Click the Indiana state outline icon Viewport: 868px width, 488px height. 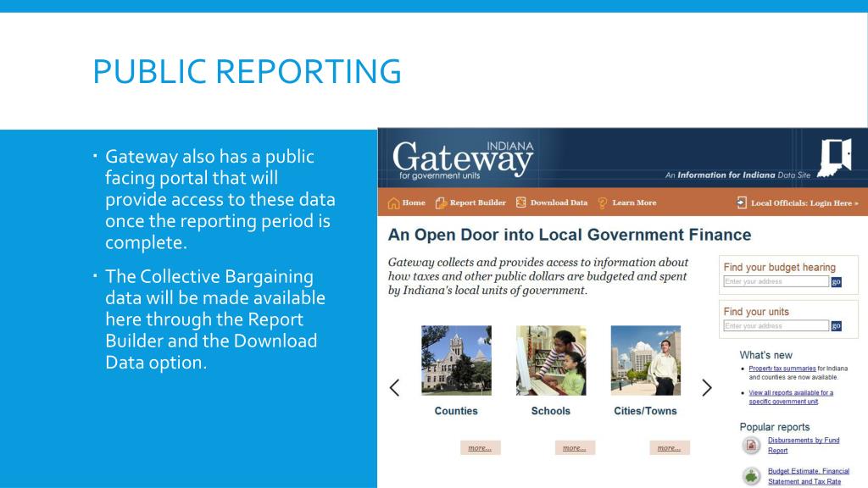click(x=835, y=158)
